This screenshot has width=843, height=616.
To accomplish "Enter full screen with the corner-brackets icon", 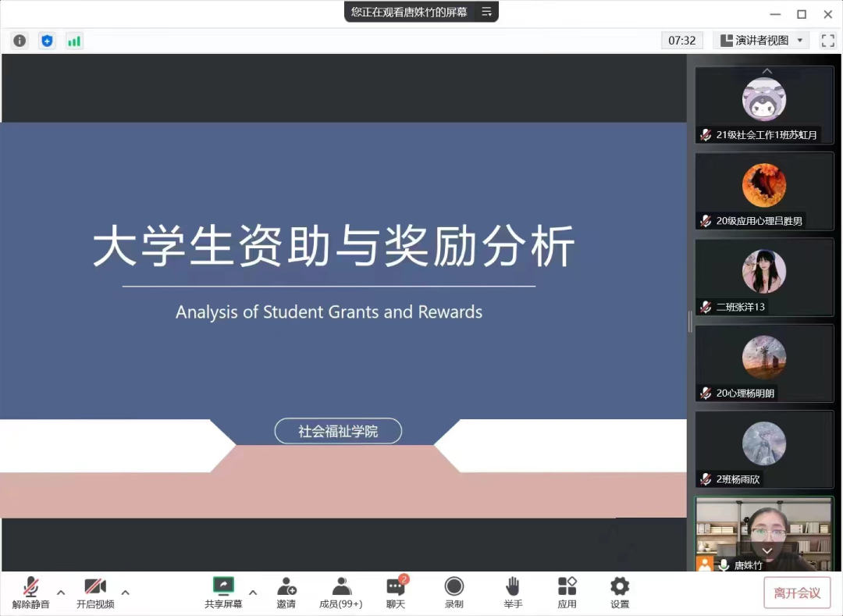I will click(x=828, y=41).
